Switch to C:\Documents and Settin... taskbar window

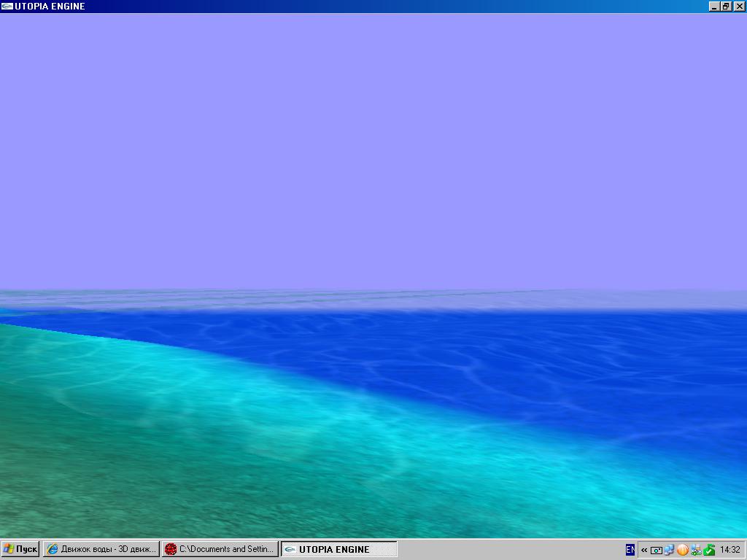click(220, 549)
